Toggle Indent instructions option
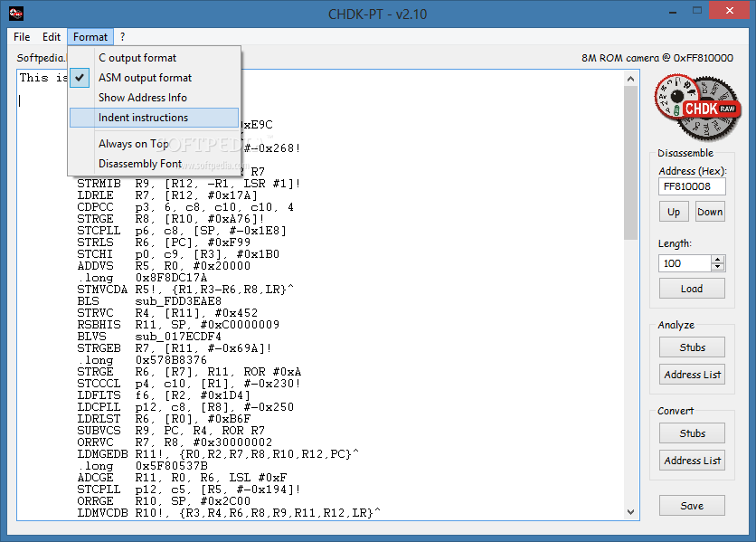This screenshot has width=756, height=542. click(x=155, y=118)
